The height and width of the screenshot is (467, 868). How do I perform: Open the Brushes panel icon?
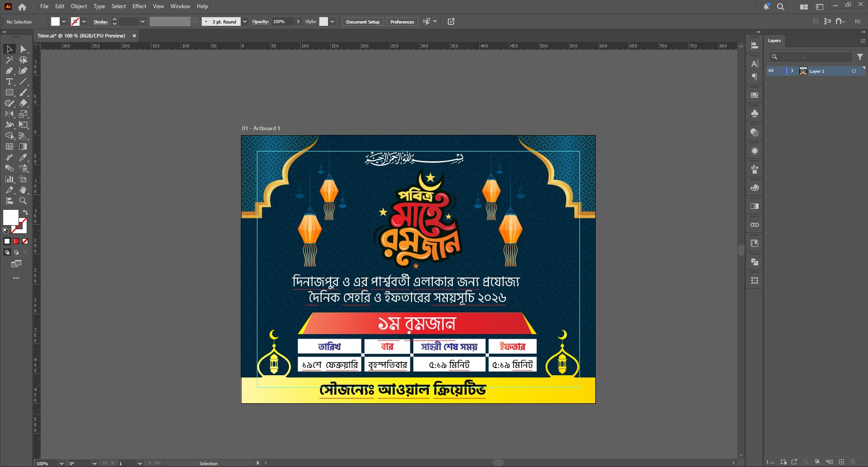pyautogui.click(x=754, y=169)
